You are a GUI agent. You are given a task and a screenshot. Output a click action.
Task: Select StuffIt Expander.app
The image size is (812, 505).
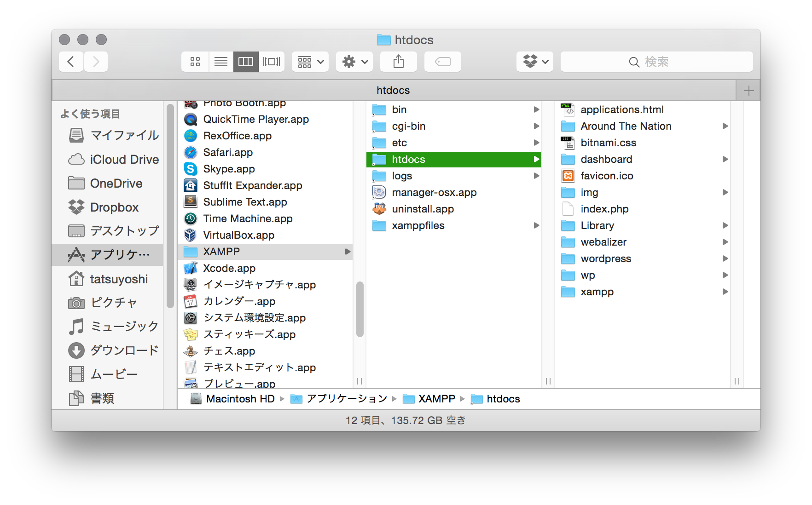[x=265, y=185]
